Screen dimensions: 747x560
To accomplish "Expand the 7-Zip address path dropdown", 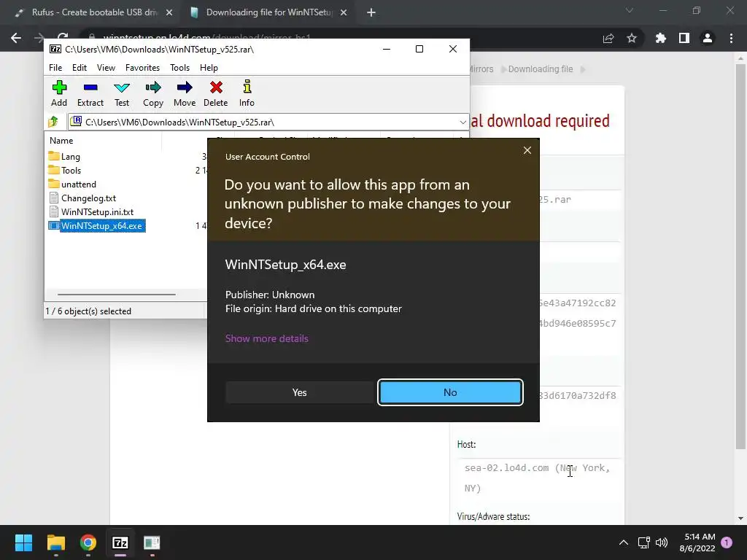I will click(462, 122).
